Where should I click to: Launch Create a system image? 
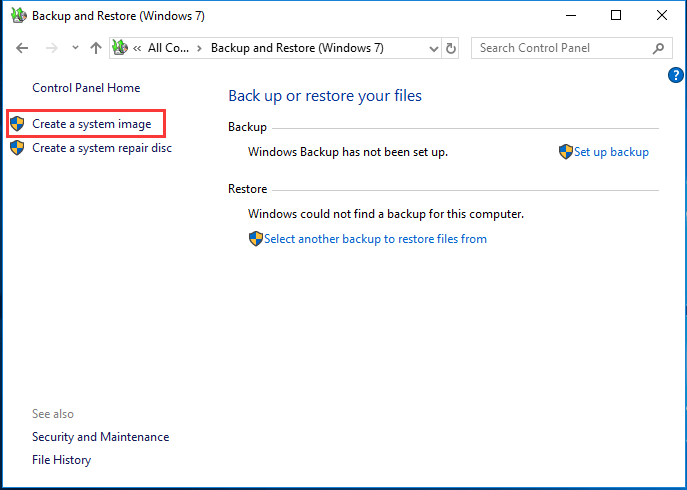click(91, 124)
